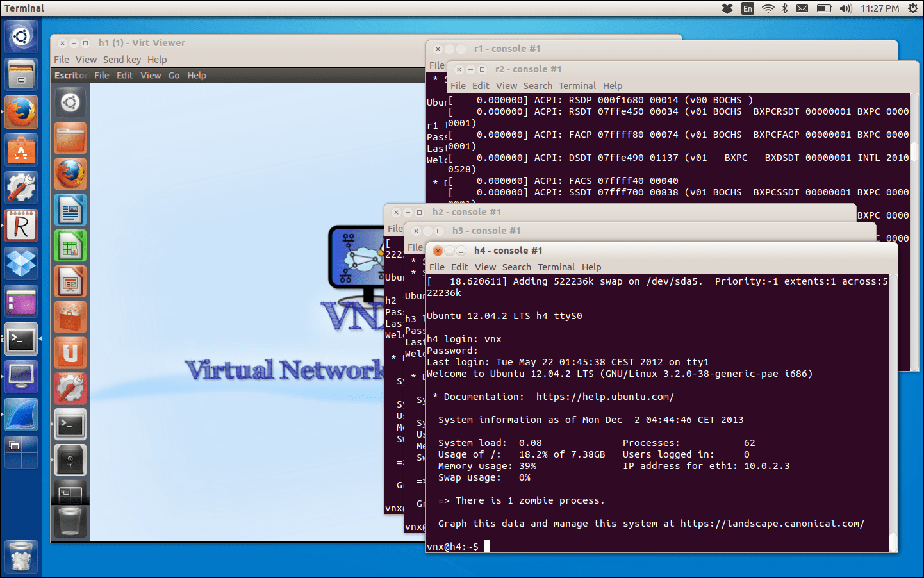Screen dimensions: 924x578
Task: Click help.ubuntu.com link in h4 console
Action: [x=605, y=397]
